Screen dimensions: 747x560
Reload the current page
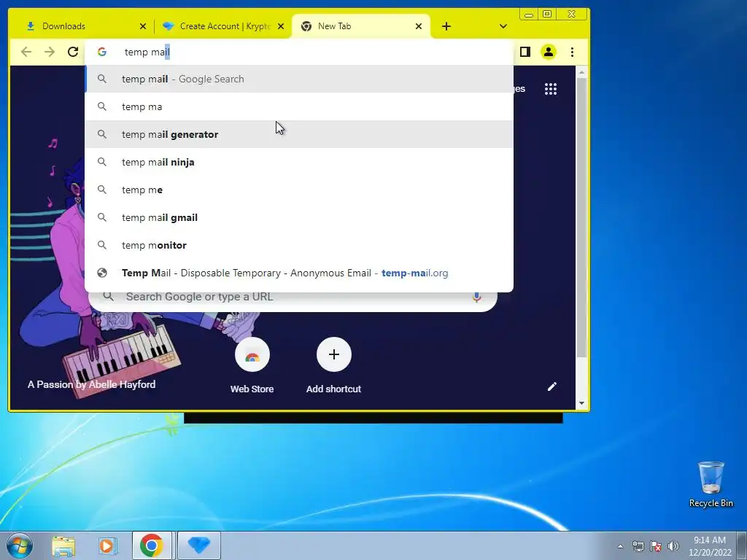click(73, 52)
